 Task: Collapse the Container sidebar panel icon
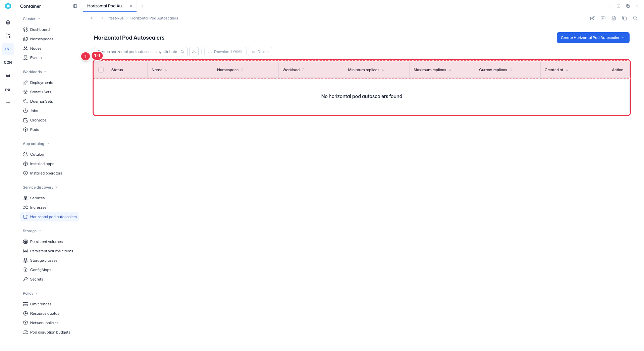pyautogui.click(x=75, y=6)
